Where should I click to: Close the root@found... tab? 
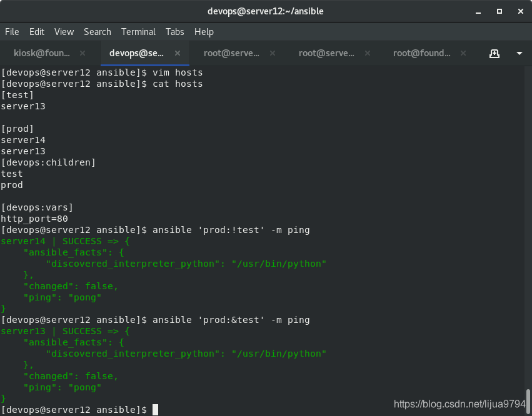pos(463,53)
